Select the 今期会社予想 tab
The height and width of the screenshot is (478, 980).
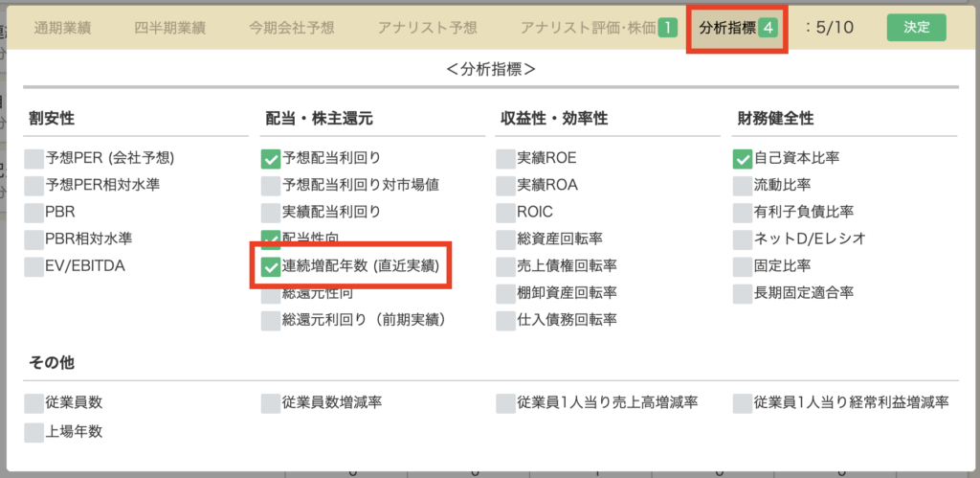[x=291, y=27]
